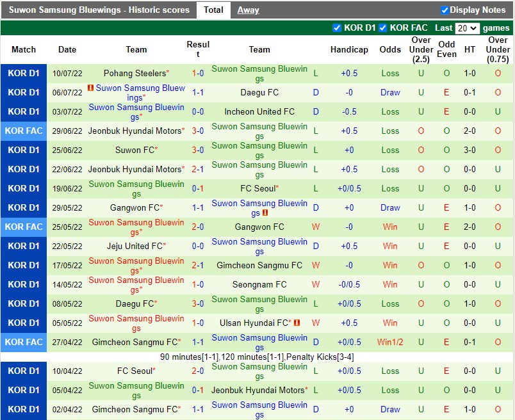Open the Jeju United FC team link
Image resolution: width=515 pixels, height=420 pixels.
coord(135,246)
